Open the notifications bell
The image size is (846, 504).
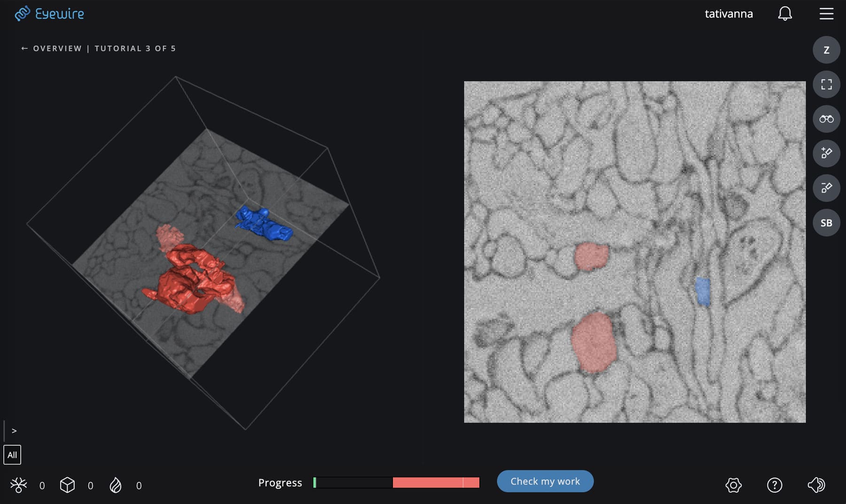coord(784,14)
